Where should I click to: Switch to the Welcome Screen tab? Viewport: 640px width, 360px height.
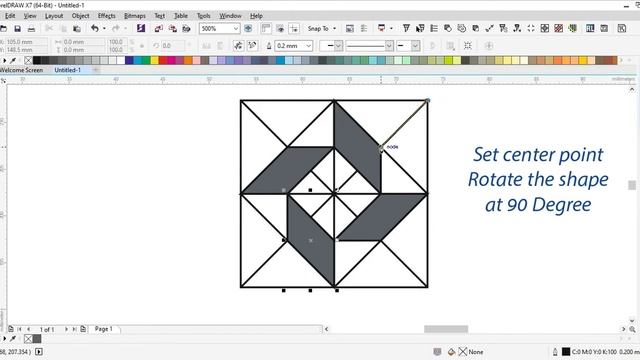pyautogui.click(x=22, y=70)
